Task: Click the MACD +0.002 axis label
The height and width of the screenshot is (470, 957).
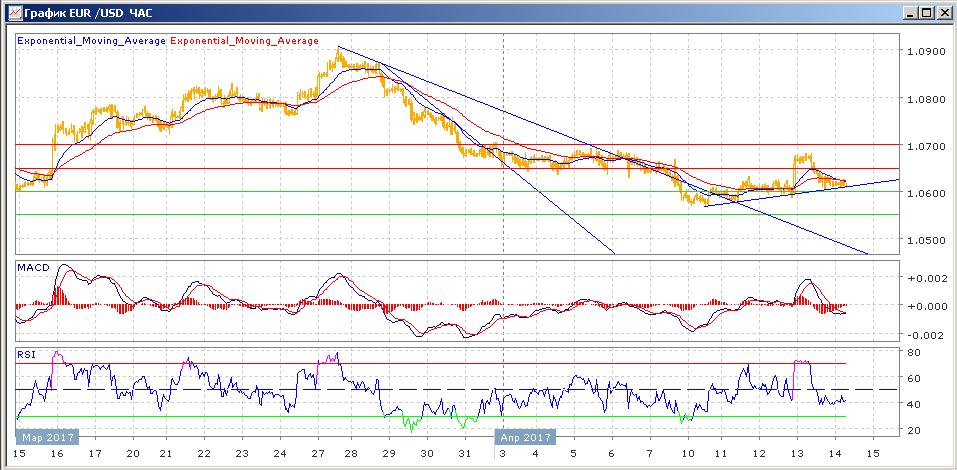Action: (x=922, y=277)
